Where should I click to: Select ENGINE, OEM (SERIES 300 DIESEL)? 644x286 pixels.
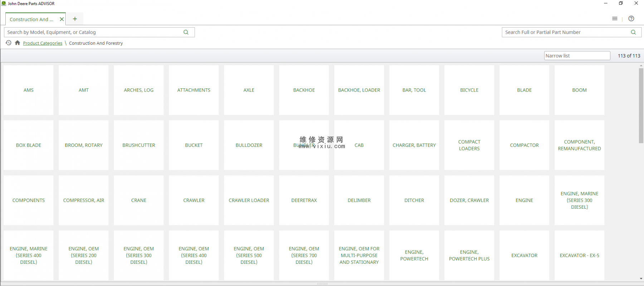pos(139,256)
